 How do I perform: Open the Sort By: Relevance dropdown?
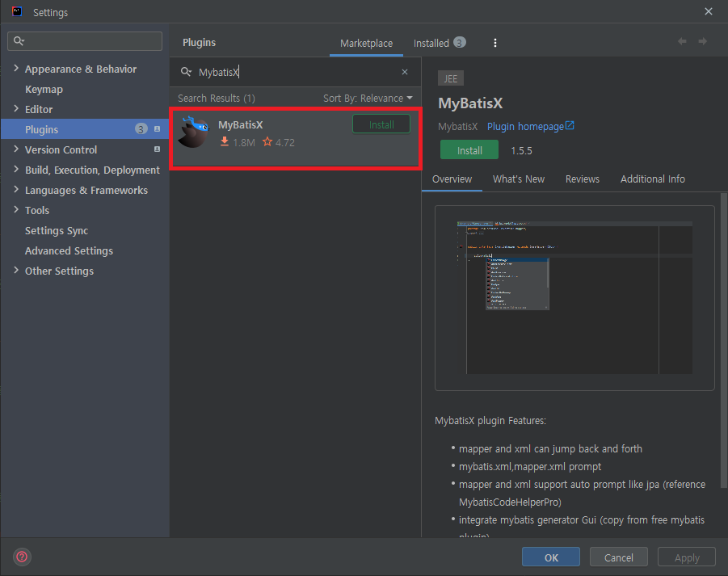pos(368,99)
